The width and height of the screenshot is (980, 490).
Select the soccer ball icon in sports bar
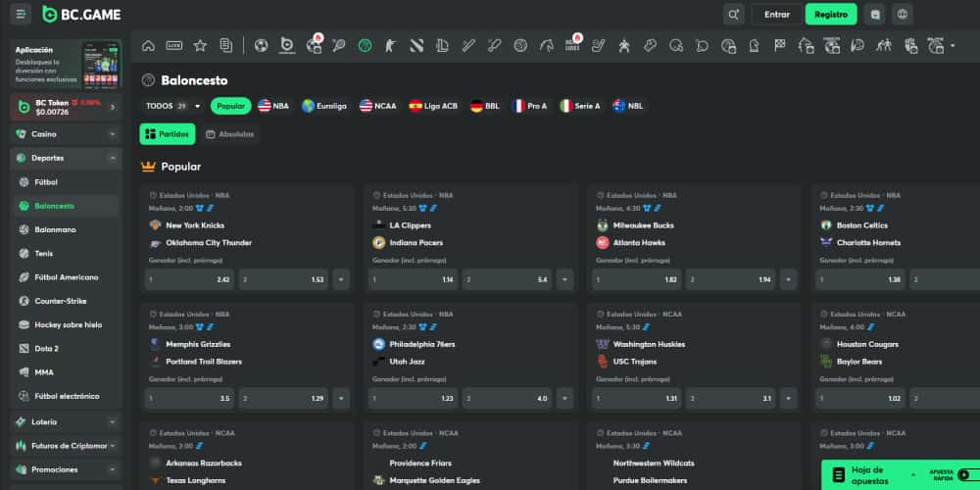click(261, 45)
